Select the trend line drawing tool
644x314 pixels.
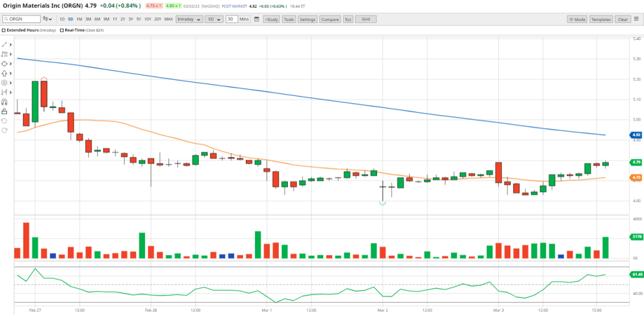tap(5, 44)
